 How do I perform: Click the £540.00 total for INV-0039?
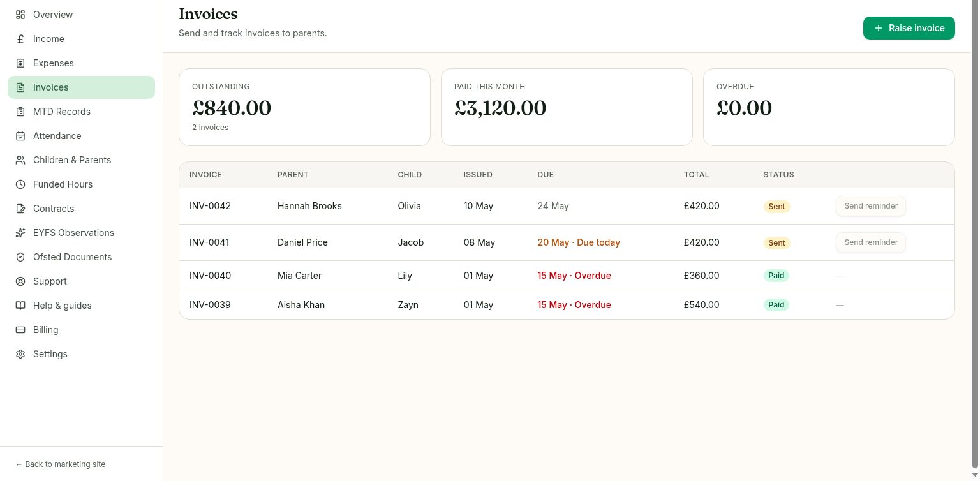point(701,305)
